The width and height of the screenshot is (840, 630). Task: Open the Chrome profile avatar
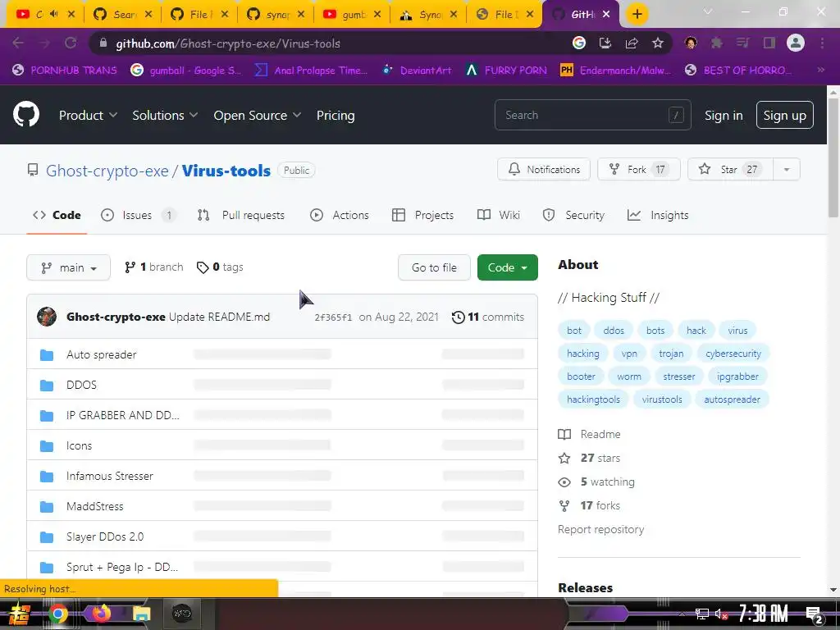(796, 43)
